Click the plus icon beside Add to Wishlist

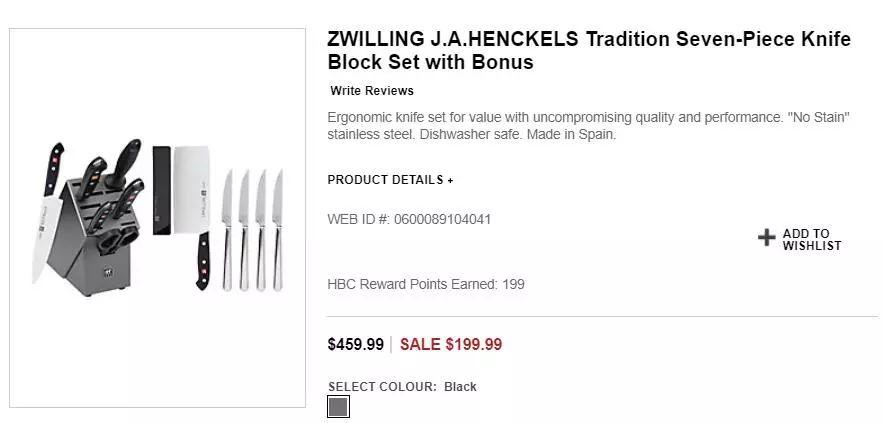[767, 238]
